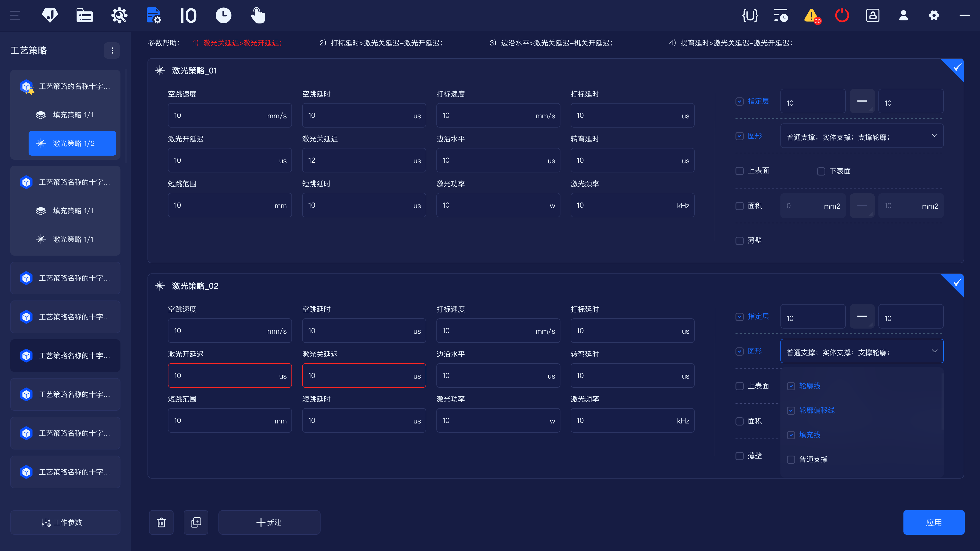Uncheck 轮廓偏移线 in the dropdown list
Viewport: 980px width, 551px height.
coord(791,411)
